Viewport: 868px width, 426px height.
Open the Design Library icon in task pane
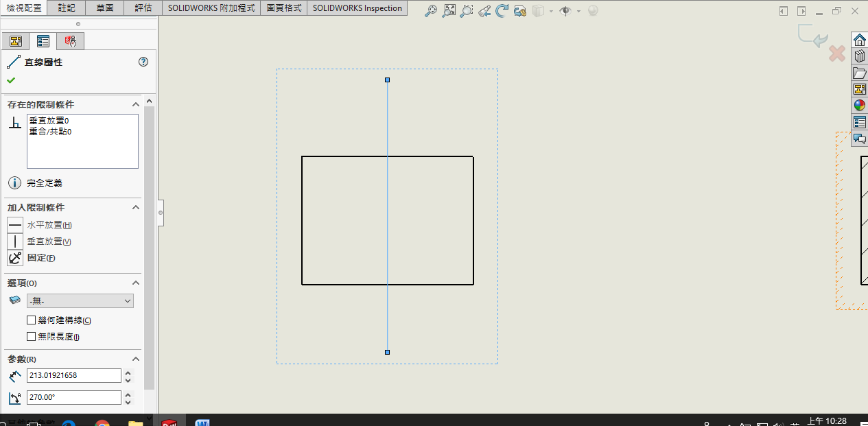[860, 56]
